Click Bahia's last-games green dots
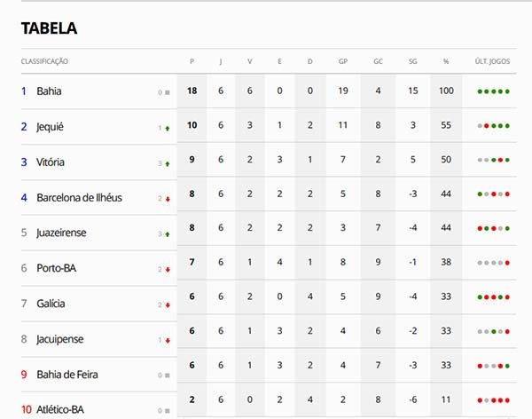This screenshot has width=532, height=419. point(493,91)
